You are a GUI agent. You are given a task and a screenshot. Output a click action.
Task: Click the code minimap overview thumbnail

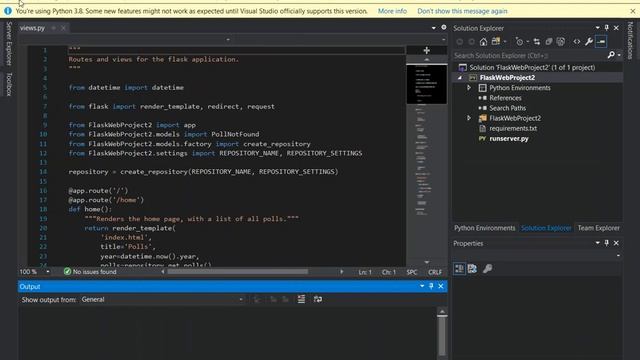[427, 84]
